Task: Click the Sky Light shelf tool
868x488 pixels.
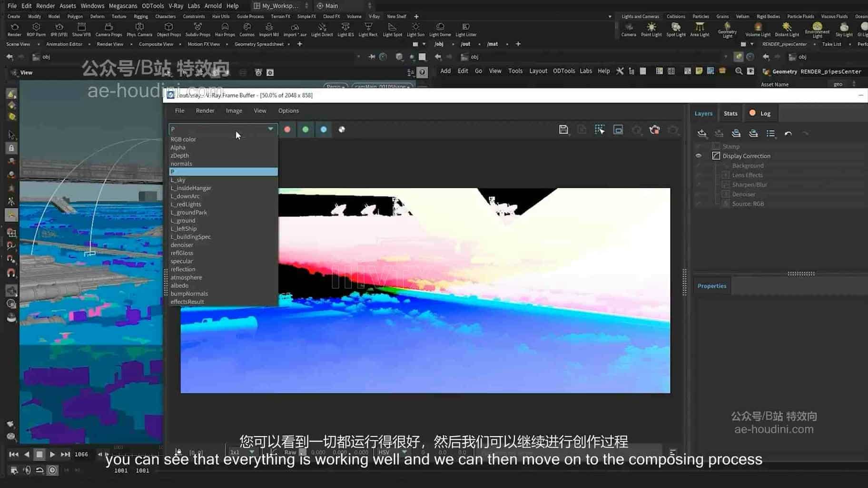Action: click(844, 30)
